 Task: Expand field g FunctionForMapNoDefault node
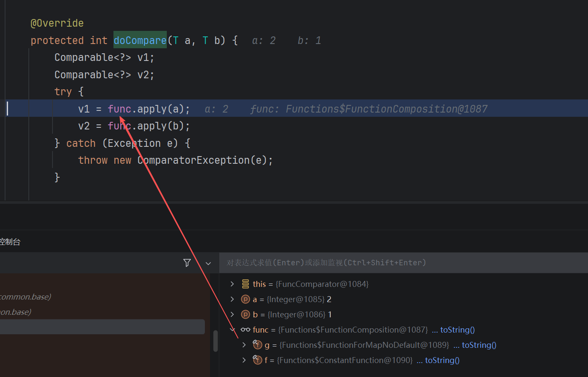coord(244,345)
